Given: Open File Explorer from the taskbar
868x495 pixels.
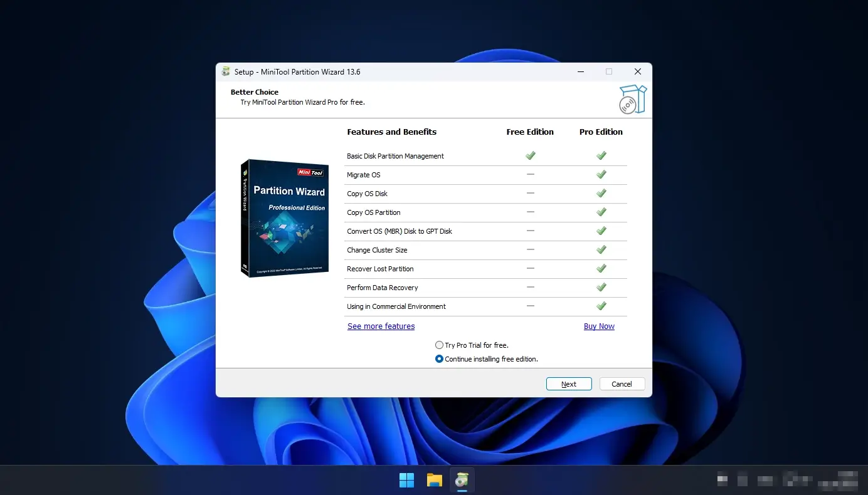Looking at the screenshot, I should 435,480.
